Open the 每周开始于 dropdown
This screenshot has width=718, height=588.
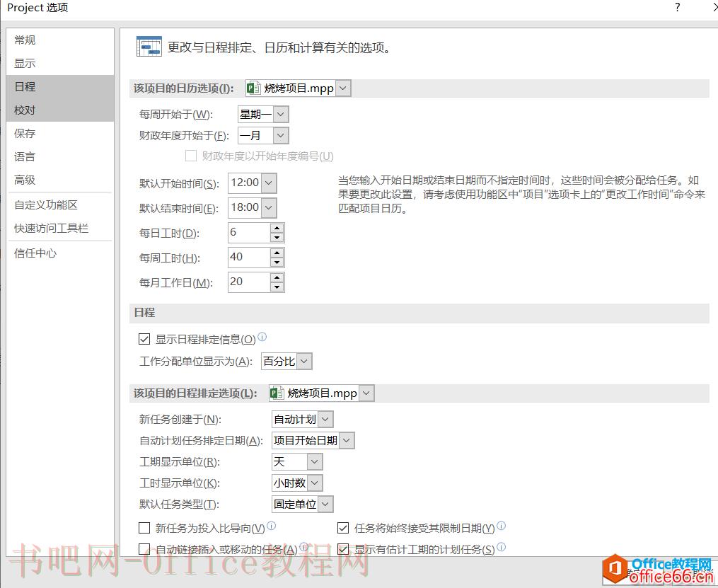tap(281, 114)
